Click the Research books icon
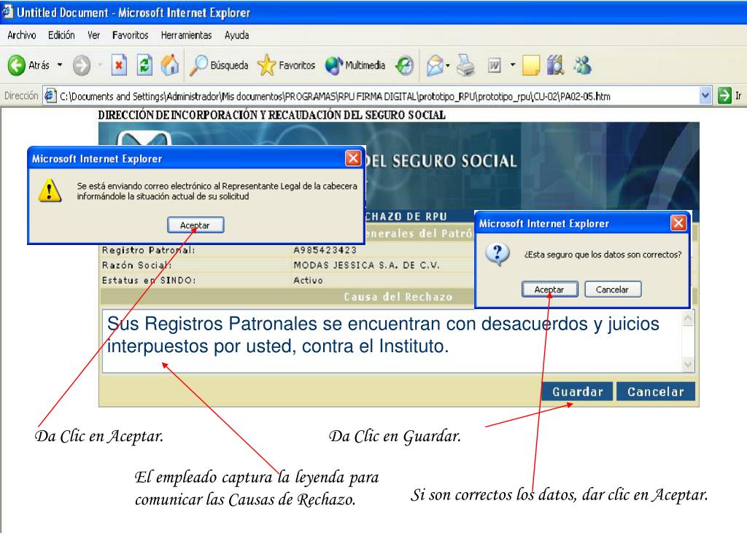Image resolution: width=747 pixels, height=560 pixels. click(555, 65)
